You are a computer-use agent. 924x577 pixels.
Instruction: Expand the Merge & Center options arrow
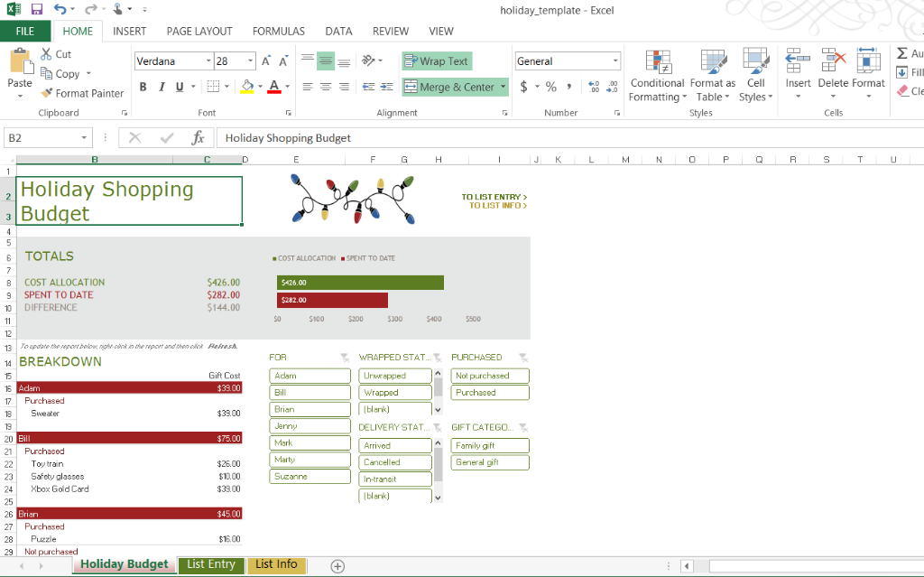point(504,87)
